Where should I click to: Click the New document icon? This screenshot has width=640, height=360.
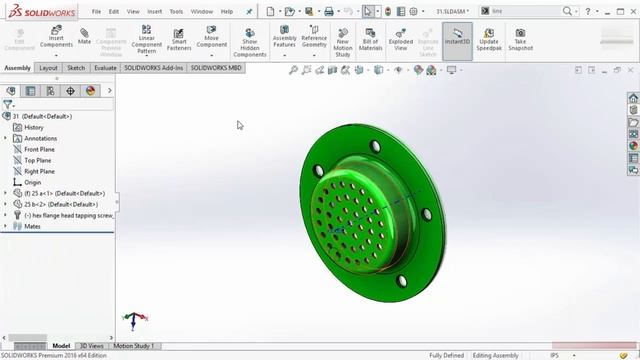(270, 11)
